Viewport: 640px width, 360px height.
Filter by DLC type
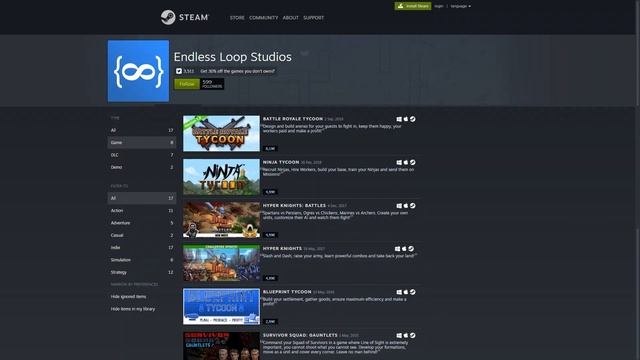[x=142, y=155]
